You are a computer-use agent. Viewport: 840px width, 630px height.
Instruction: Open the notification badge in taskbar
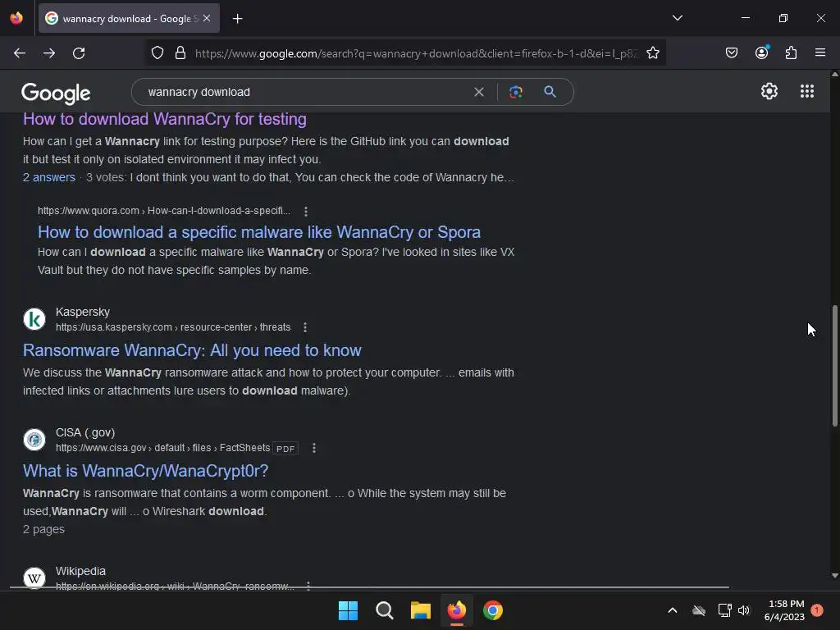pos(817,609)
